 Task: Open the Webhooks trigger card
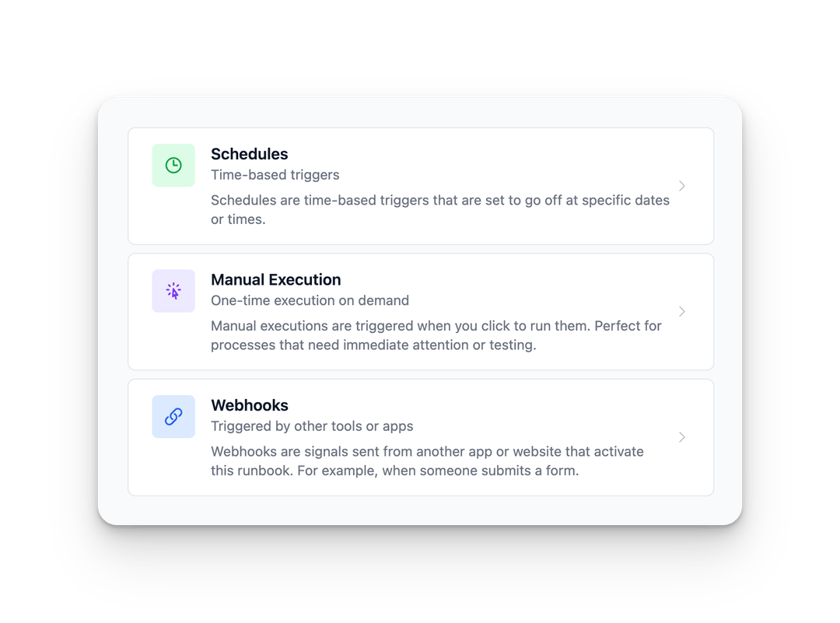(420, 437)
